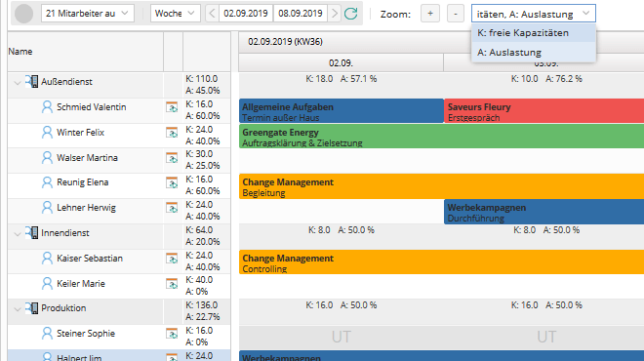The image size is (644, 361).
Task: Click person icon beside Steiner Sophie
Action: (47, 333)
